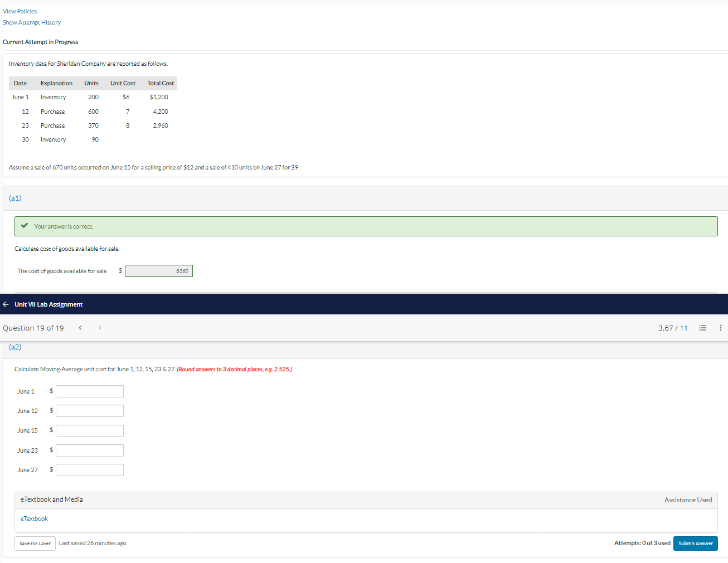
Task: Open the eTextbook link
Action: click(x=34, y=518)
